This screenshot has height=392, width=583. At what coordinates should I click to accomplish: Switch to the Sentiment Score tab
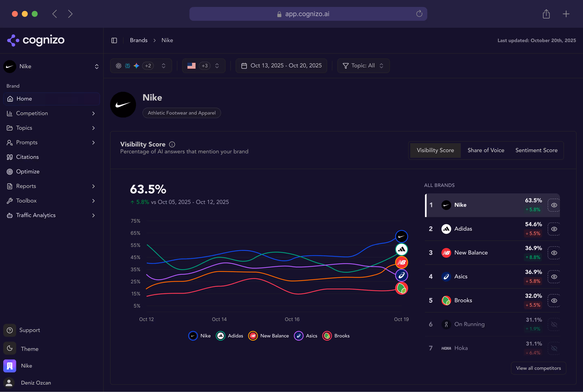[536, 150]
